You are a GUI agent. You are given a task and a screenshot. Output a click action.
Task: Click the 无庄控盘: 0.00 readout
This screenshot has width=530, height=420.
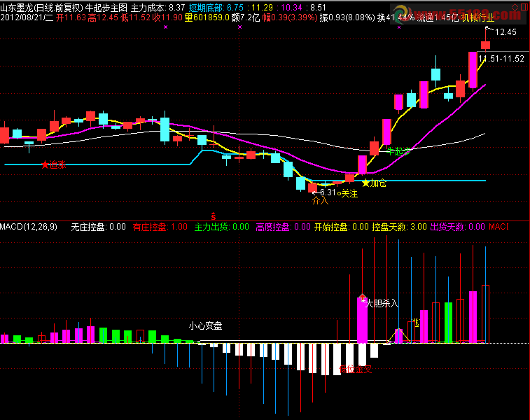coord(98,227)
